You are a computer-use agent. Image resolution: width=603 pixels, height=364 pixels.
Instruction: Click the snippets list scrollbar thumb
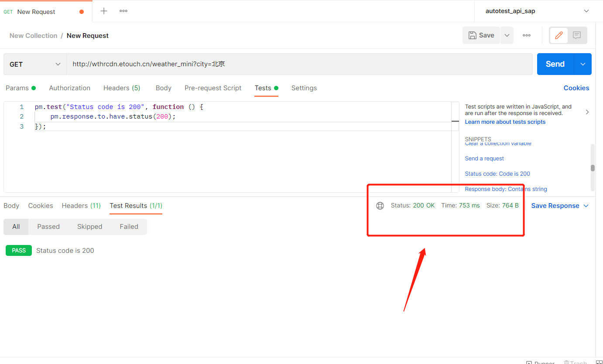click(x=593, y=168)
